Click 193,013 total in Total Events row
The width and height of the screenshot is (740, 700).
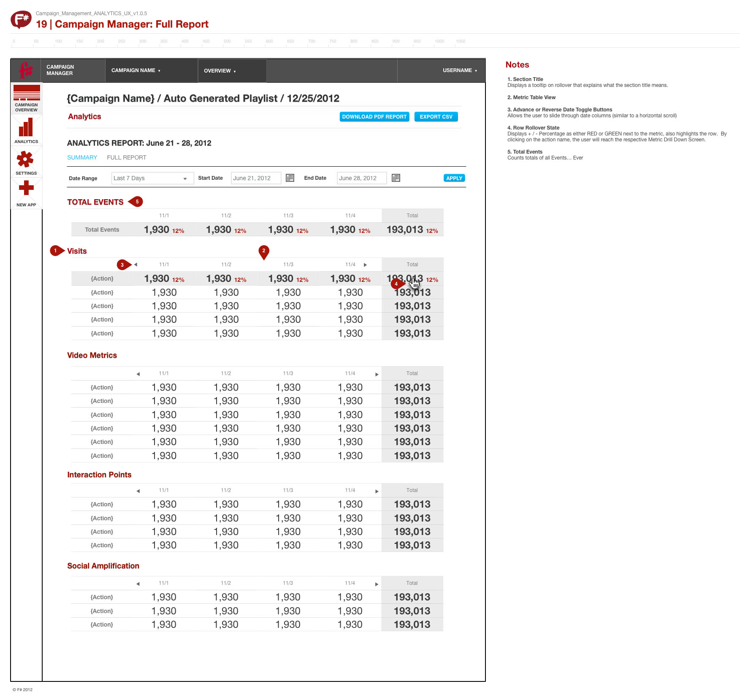tap(405, 230)
